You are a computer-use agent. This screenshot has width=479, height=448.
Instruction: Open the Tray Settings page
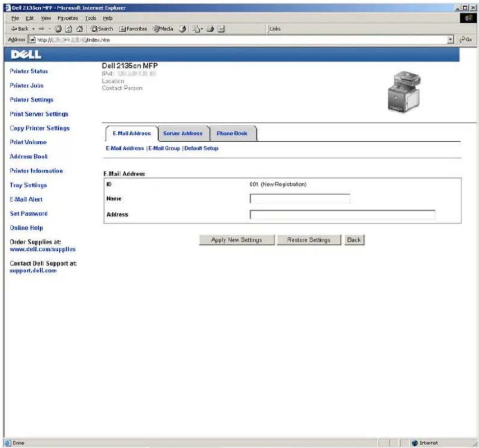coord(28,185)
